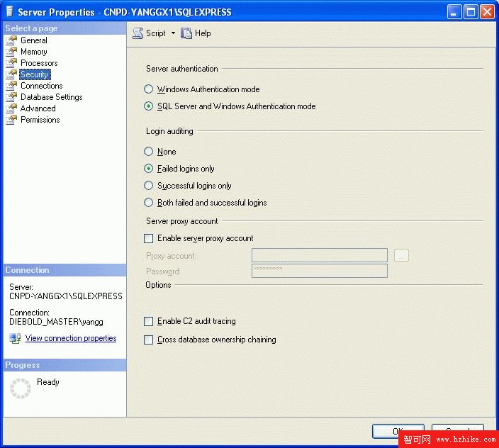499x448 pixels.
Task: Click the Script scroll icon
Action: click(x=138, y=33)
